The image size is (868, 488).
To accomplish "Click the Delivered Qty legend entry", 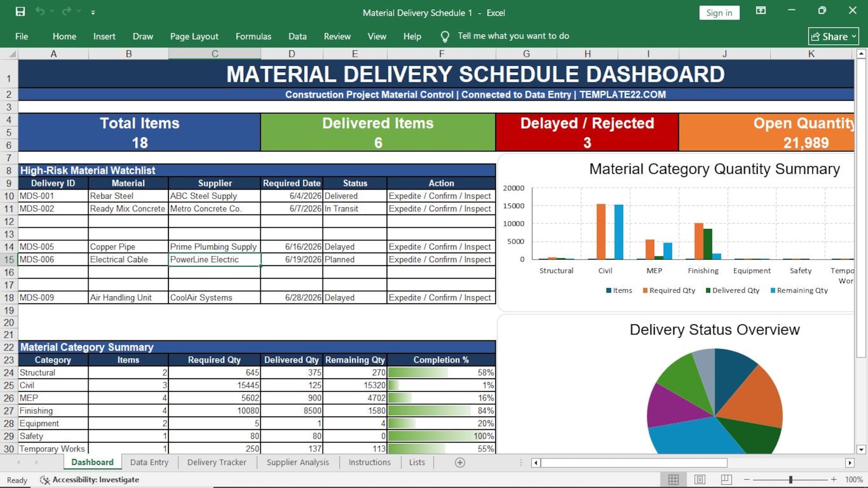I will tap(732, 290).
